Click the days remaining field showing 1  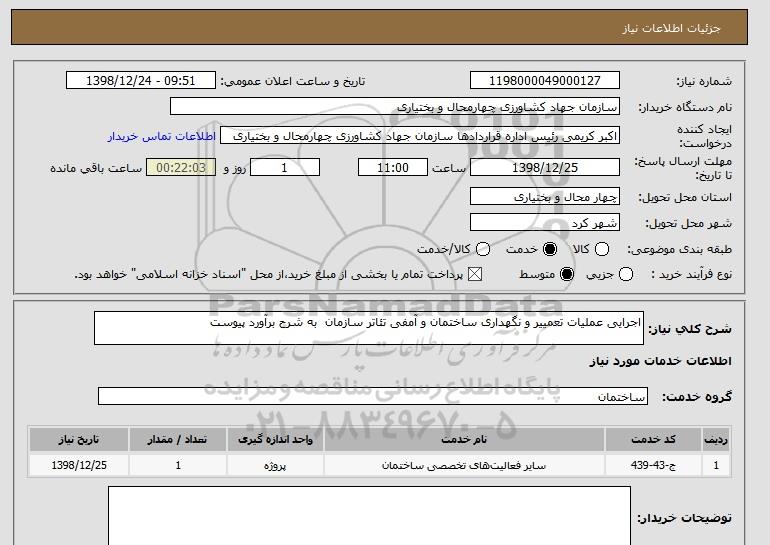(285, 167)
